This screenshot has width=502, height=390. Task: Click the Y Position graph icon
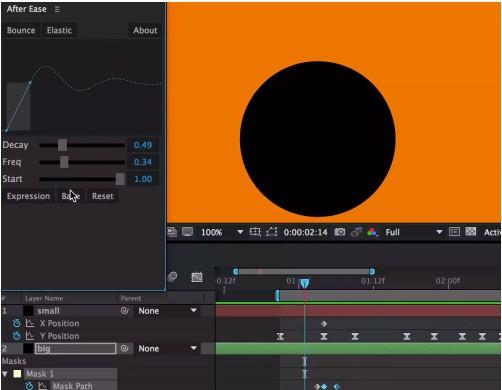[x=30, y=336]
